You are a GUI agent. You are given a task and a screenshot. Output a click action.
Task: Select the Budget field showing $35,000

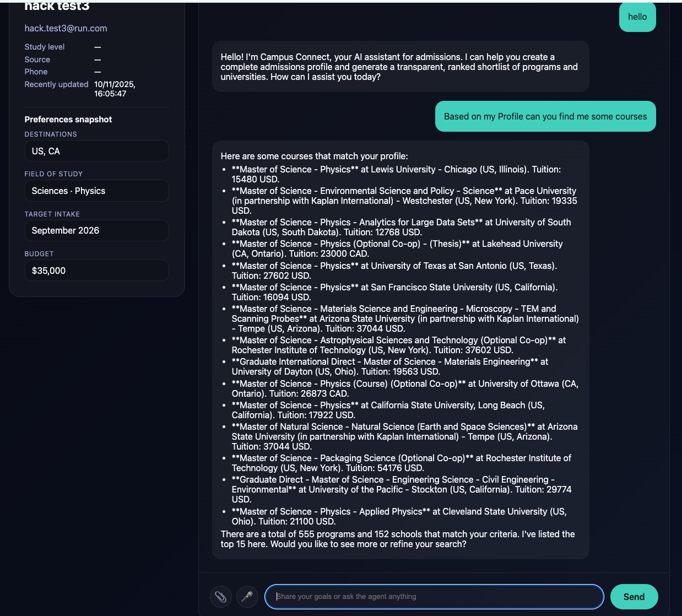96,271
